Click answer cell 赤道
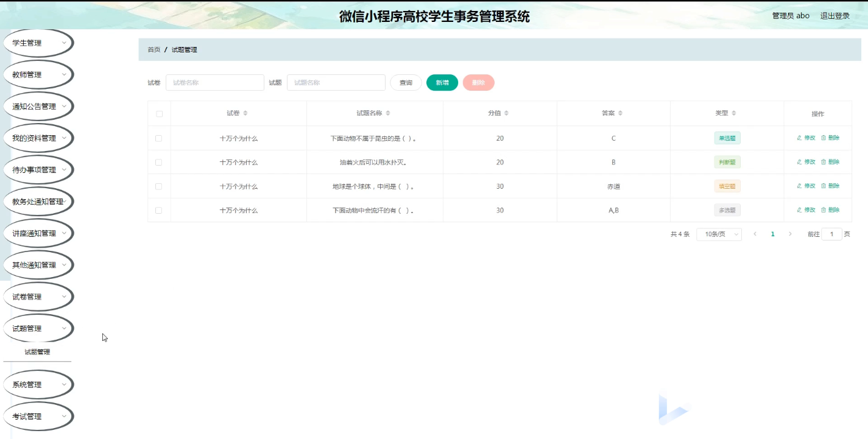 point(613,187)
